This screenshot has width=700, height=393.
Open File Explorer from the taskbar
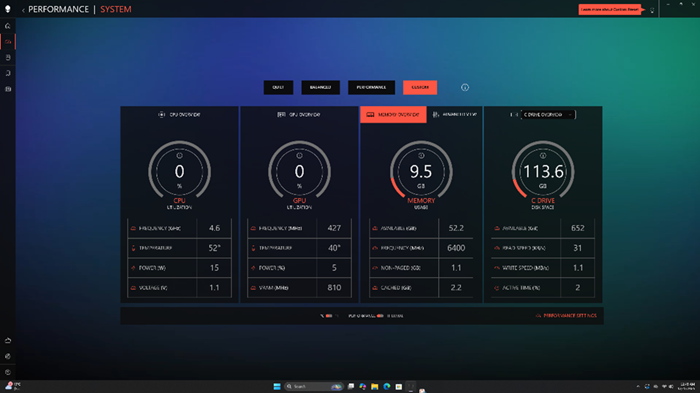[x=375, y=387]
